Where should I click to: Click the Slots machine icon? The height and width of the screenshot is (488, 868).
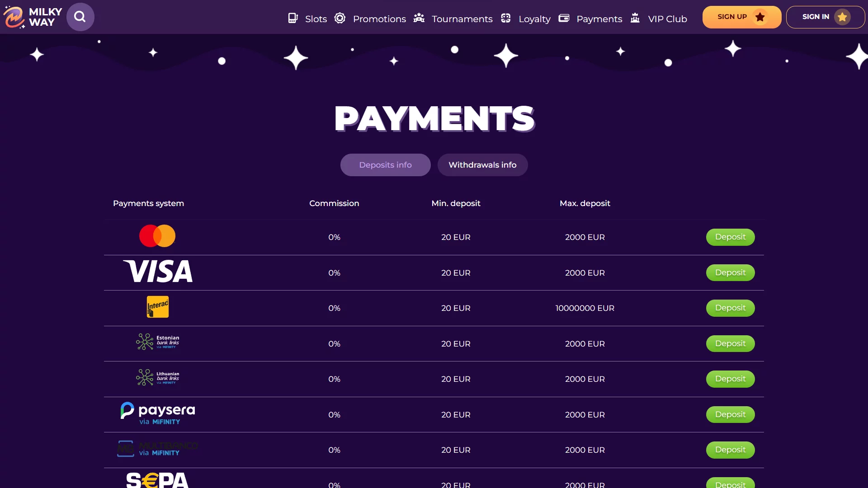pos(293,18)
